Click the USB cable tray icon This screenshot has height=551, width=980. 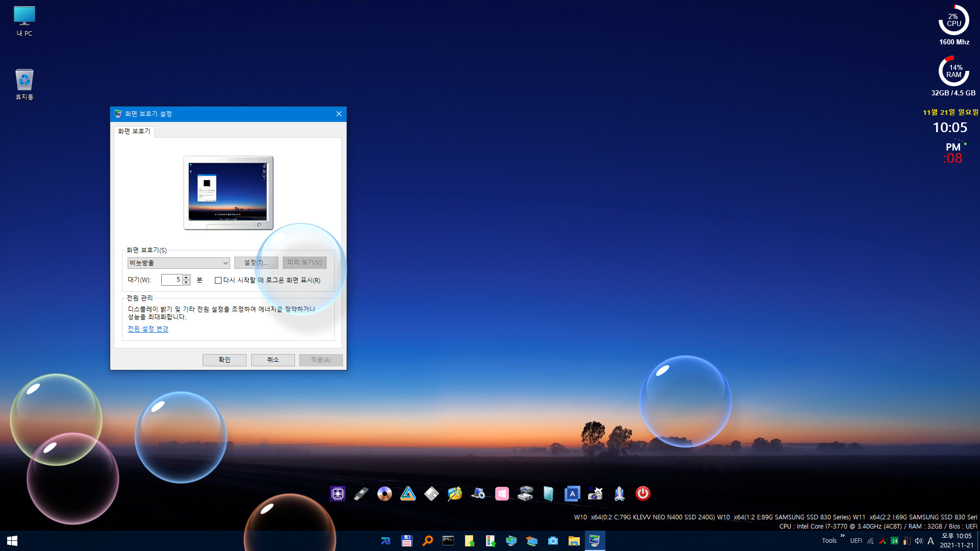pyautogui.click(x=906, y=541)
